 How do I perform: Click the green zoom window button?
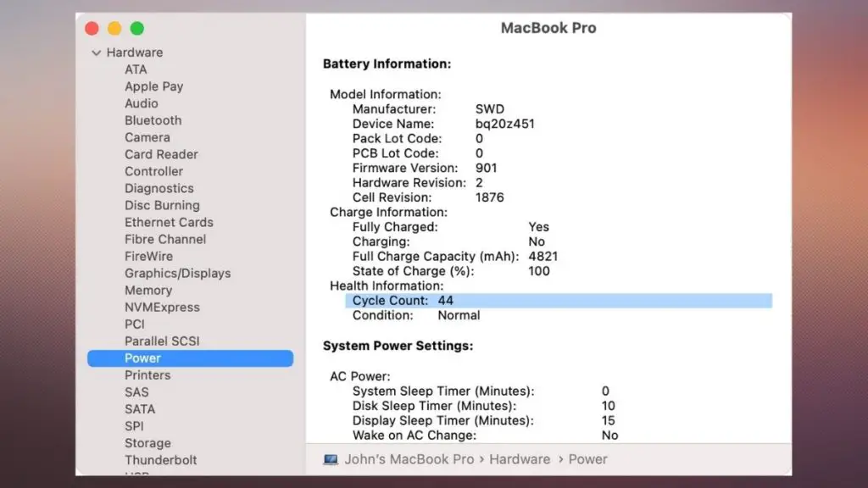(137, 28)
